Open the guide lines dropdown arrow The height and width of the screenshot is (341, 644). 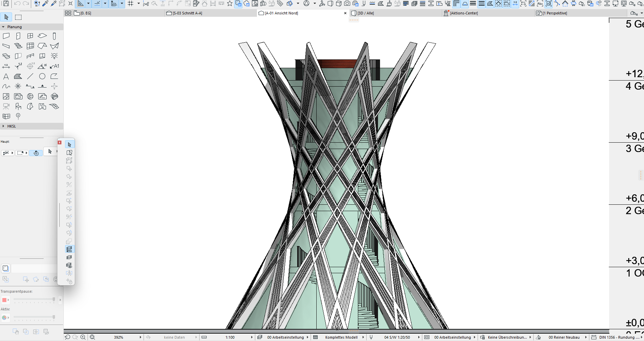(88, 4)
